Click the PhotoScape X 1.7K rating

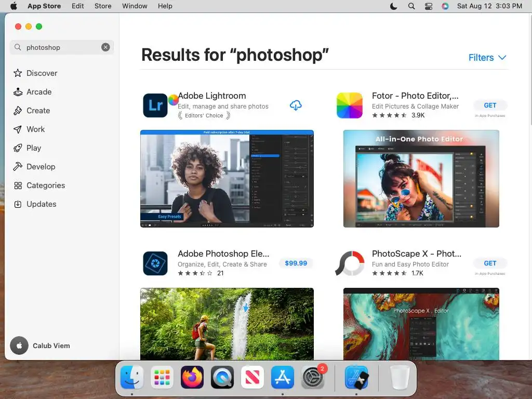397,273
